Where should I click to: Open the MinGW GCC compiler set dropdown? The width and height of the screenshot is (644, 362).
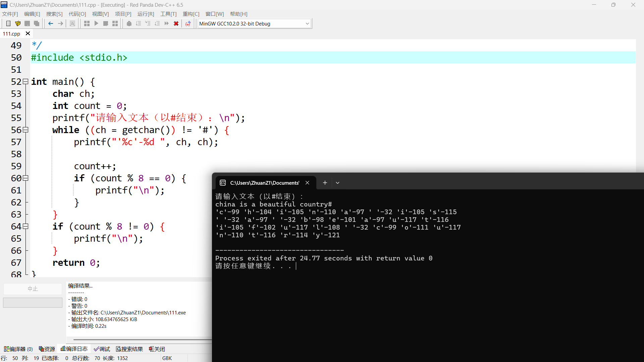307,23
